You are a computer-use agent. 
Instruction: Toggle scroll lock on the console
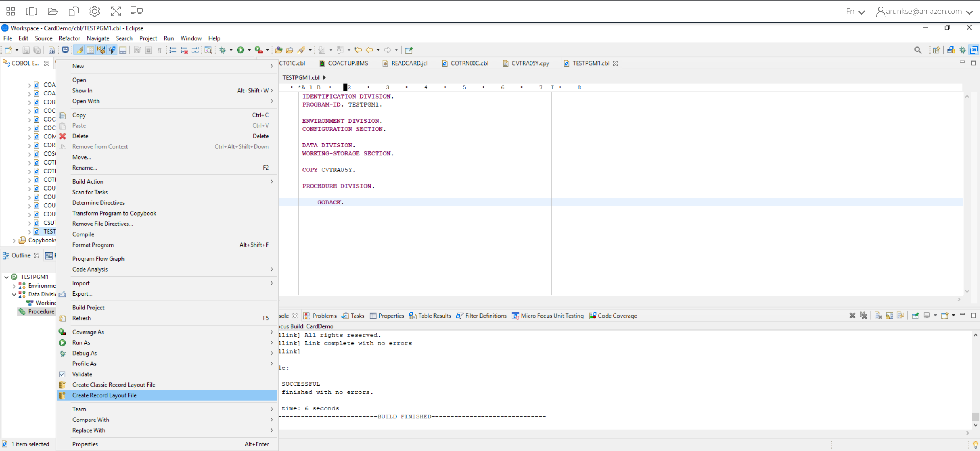pos(888,315)
